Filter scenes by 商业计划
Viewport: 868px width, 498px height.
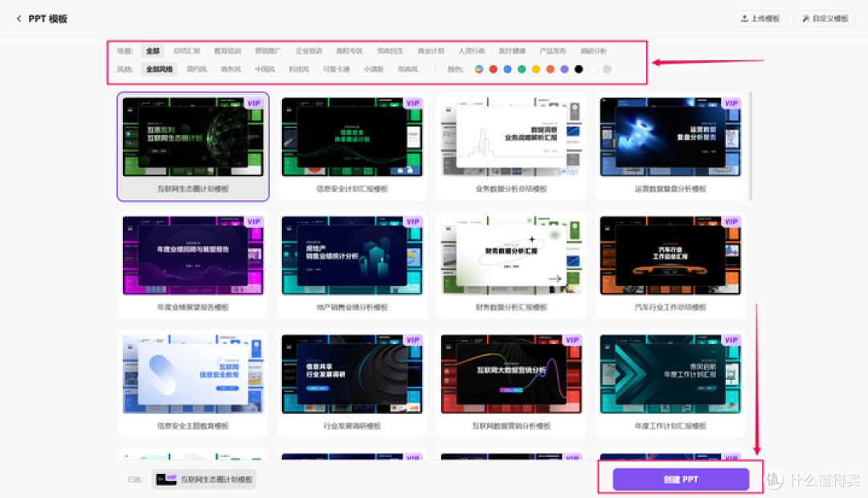click(x=431, y=51)
